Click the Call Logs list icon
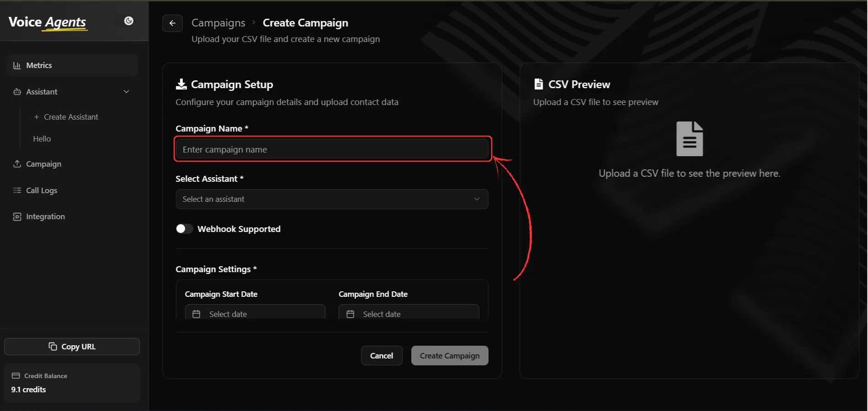This screenshot has width=868, height=411. [17, 190]
